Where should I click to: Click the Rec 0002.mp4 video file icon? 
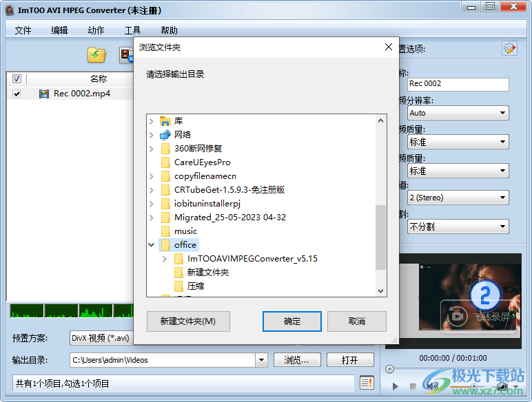pos(44,94)
